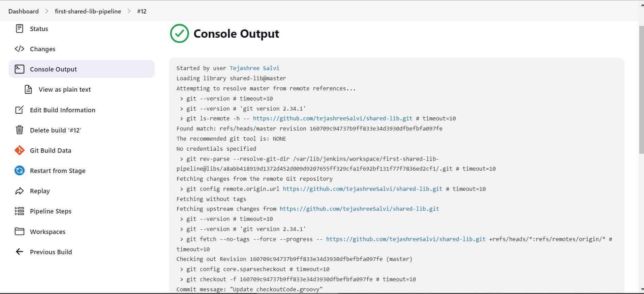Click the Workspaces folder icon
Image resolution: width=644 pixels, height=294 pixels.
(20, 232)
